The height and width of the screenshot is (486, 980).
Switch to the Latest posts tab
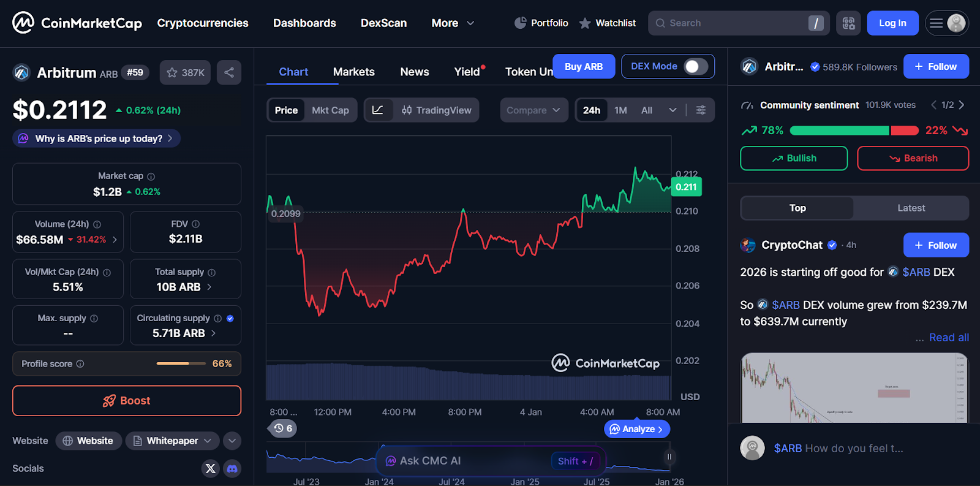[911, 208]
